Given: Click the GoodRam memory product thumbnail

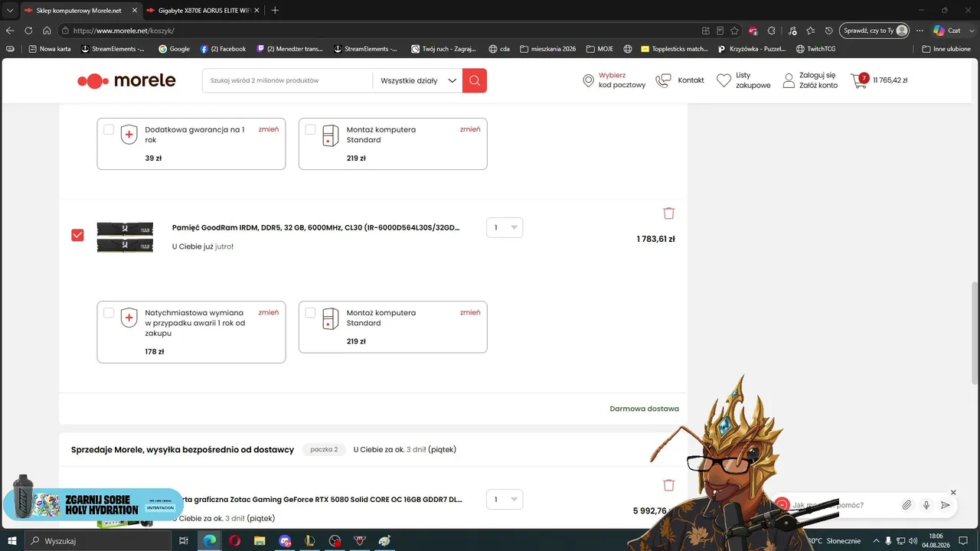Looking at the screenshot, I should (125, 237).
